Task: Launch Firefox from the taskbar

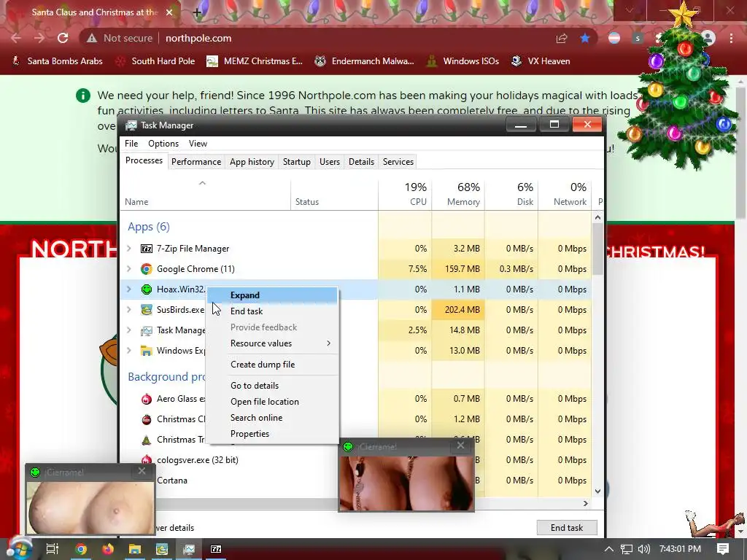Action: coord(108,549)
